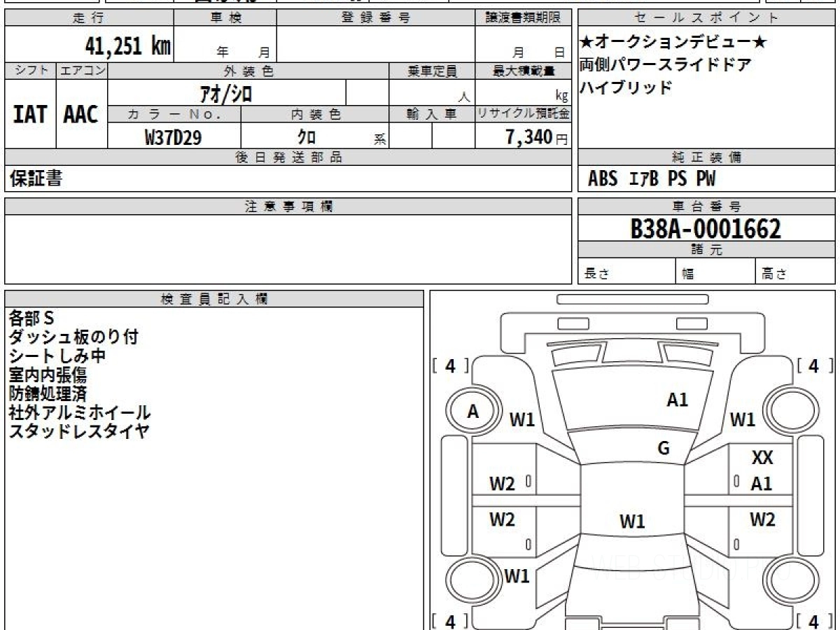Select the 検査員記入欄 header

[x=214, y=299]
